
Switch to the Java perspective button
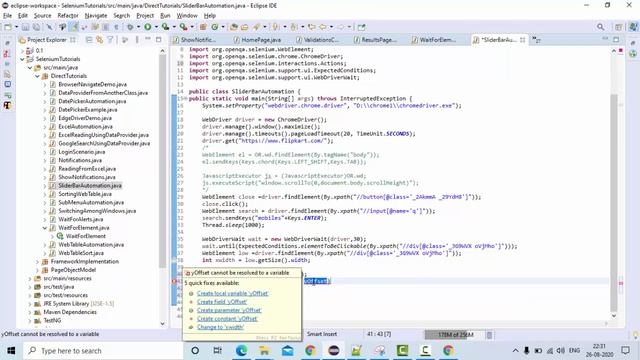click(633, 27)
